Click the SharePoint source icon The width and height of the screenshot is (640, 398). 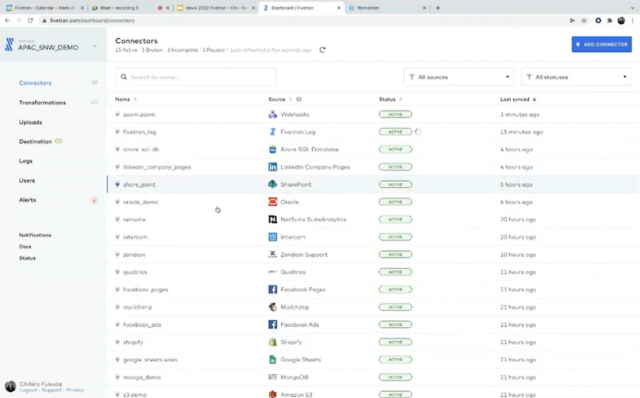[272, 185]
